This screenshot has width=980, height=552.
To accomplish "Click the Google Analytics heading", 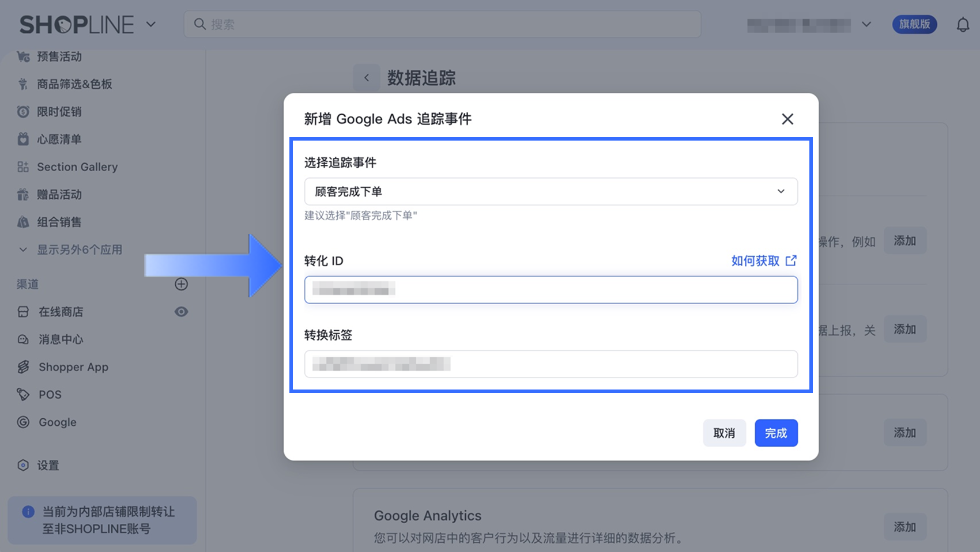I will (x=428, y=516).
